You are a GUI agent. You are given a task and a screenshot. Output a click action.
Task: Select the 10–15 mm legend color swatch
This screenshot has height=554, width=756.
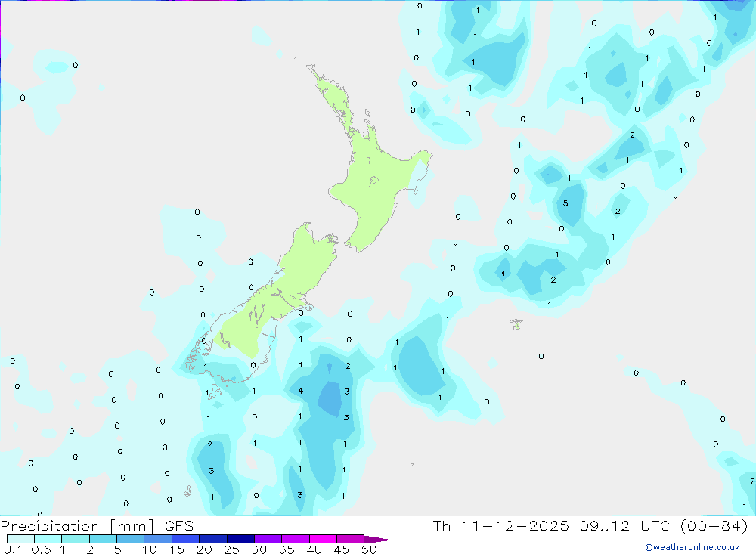tap(158, 539)
